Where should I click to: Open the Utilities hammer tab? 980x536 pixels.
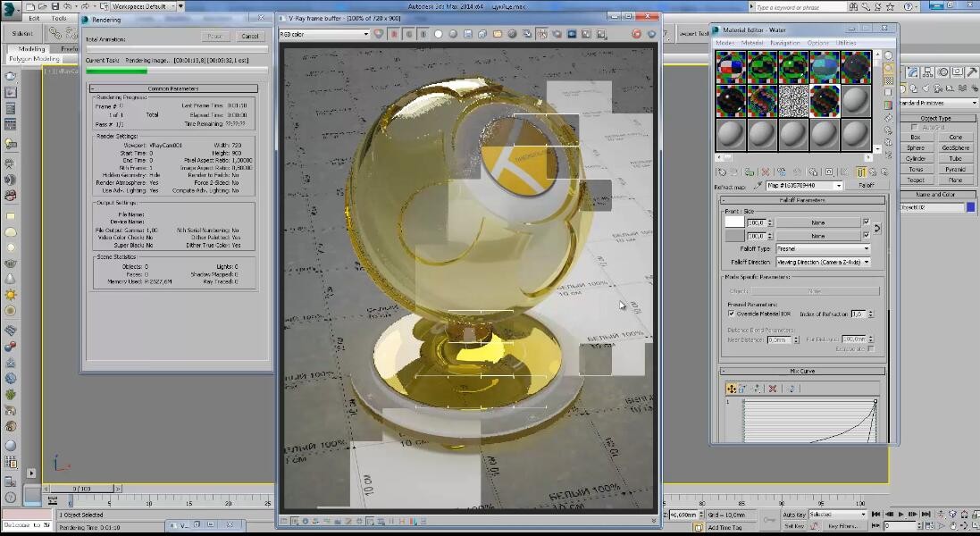pyautogui.click(x=971, y=72)
